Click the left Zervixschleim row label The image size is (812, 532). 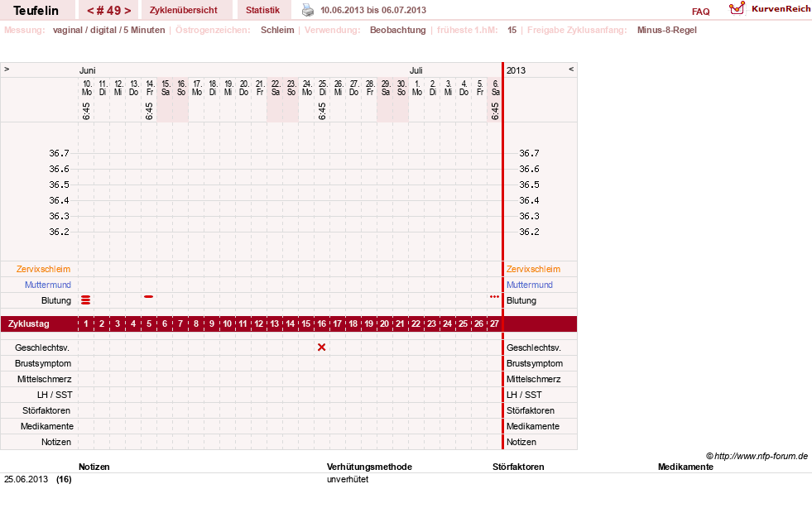[44, 269]
